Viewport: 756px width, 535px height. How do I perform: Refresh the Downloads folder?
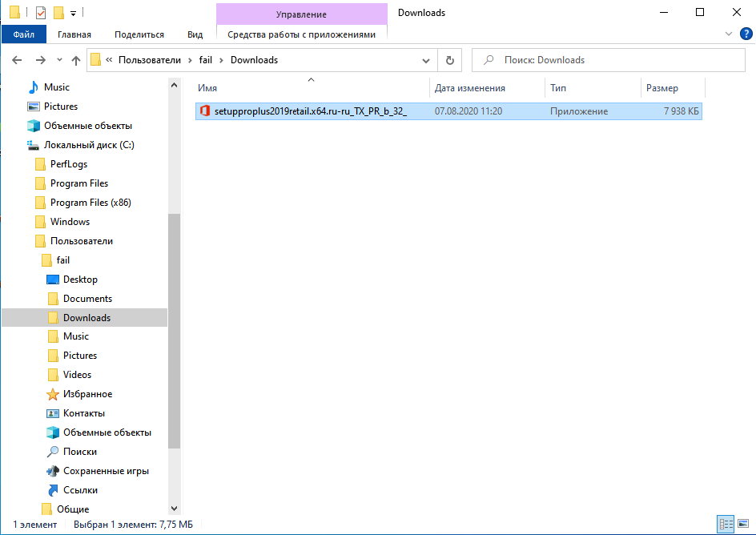pyautogui.click(x=449, y=60)
